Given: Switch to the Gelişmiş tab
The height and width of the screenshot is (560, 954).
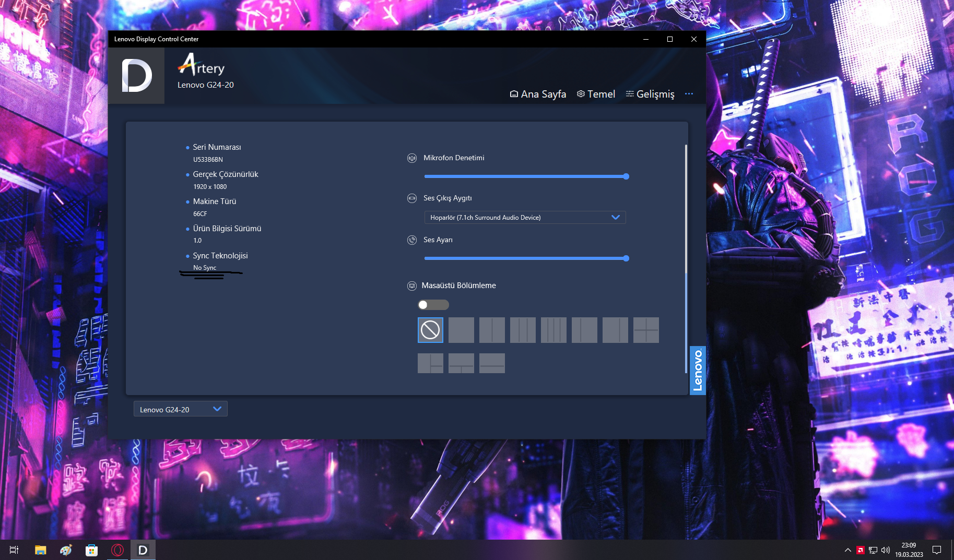Looking at the screenshot, I should click(x=650, y=94).
